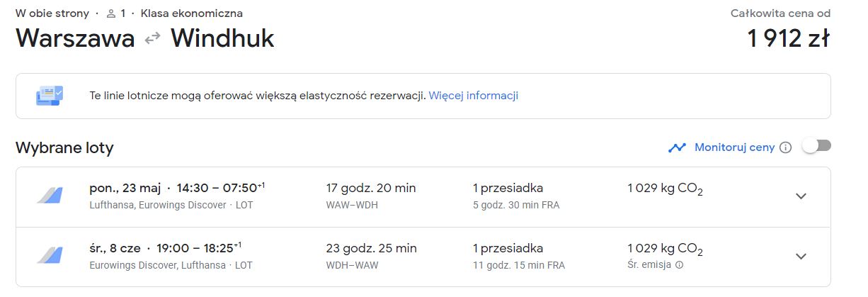Expand details of the 23 maj outbound flight

801,196
